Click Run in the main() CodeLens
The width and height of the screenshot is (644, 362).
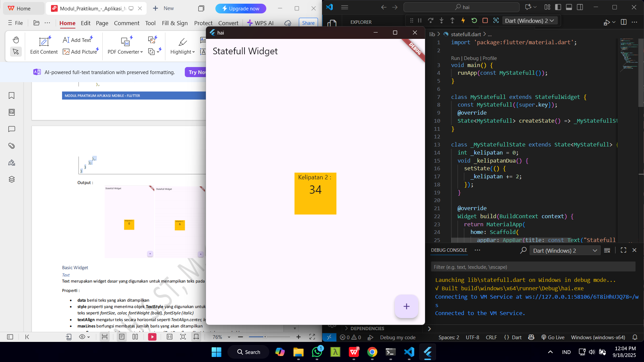[x=455, y=58]
